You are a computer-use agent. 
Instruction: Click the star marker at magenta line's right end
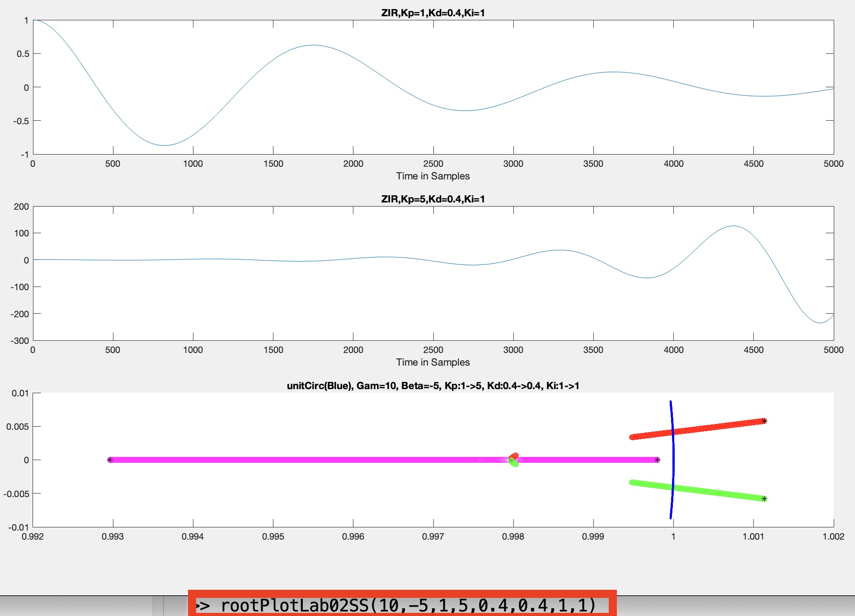coord(658,460)
